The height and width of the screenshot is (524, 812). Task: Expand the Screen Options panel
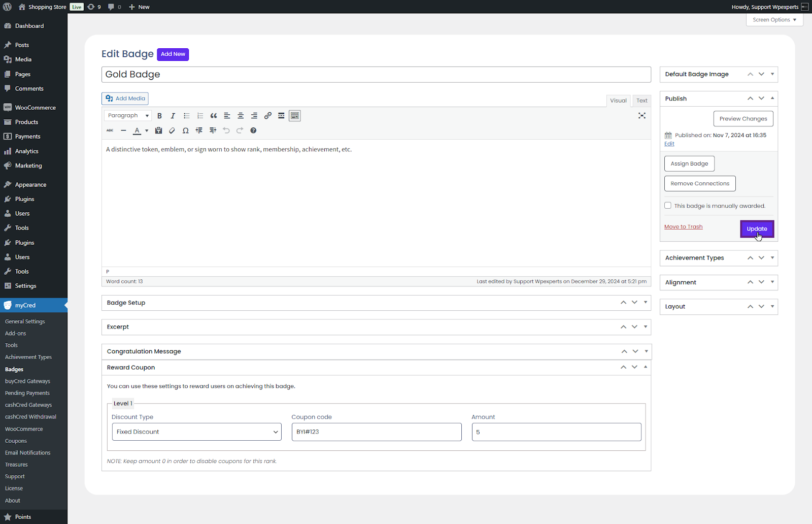click(x=774, y=20)
